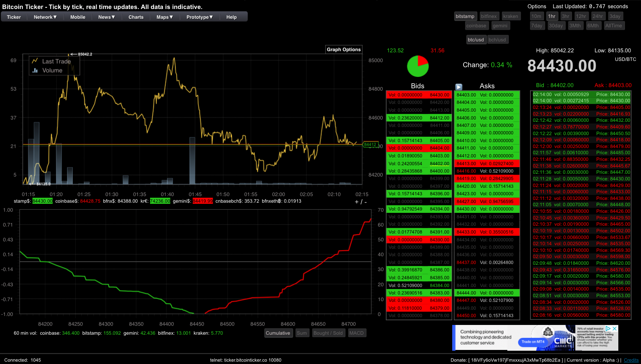Viewport: 641px width, 364px height.
Task: Select the 6Mth time range
Action: tap(593, 26)
